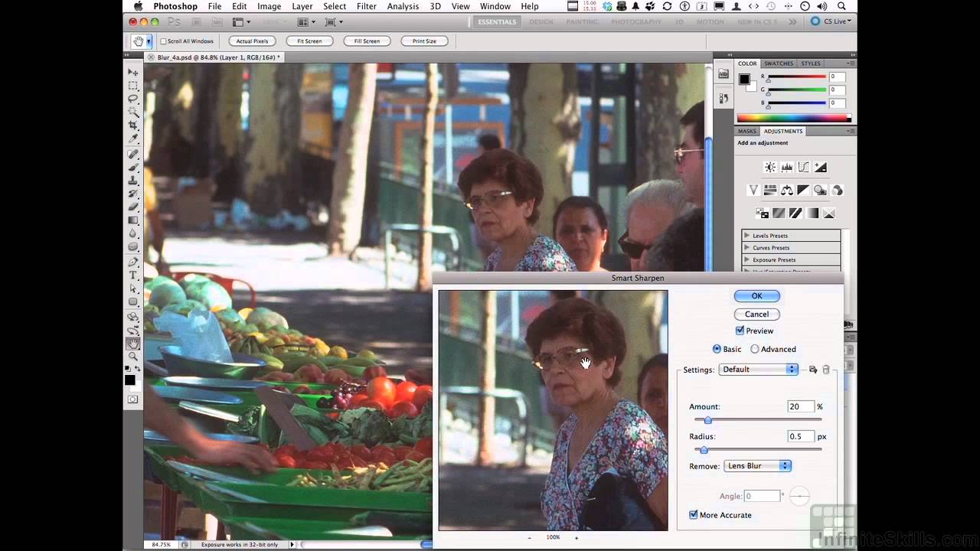Select the Zoom tool in the toolbox
Image resolution: width=980 pixels, height=551 pixels.
[x=133, y=357]
